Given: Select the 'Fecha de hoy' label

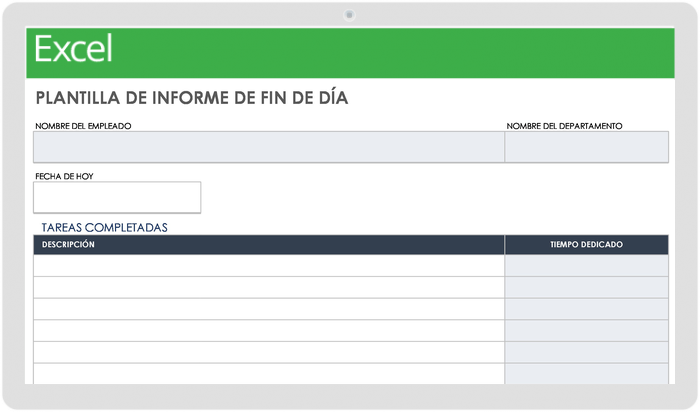Looking at the screenshot, I should point(65,176).
